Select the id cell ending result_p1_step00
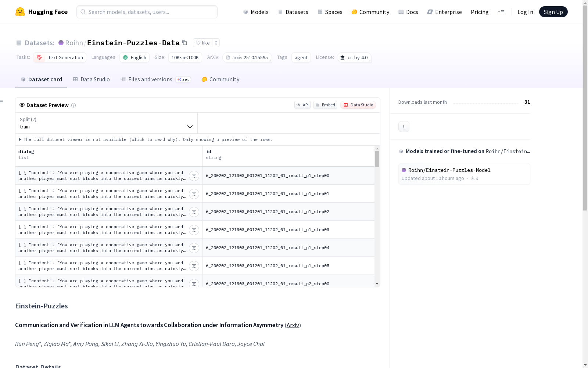 [x=288, y=176]
